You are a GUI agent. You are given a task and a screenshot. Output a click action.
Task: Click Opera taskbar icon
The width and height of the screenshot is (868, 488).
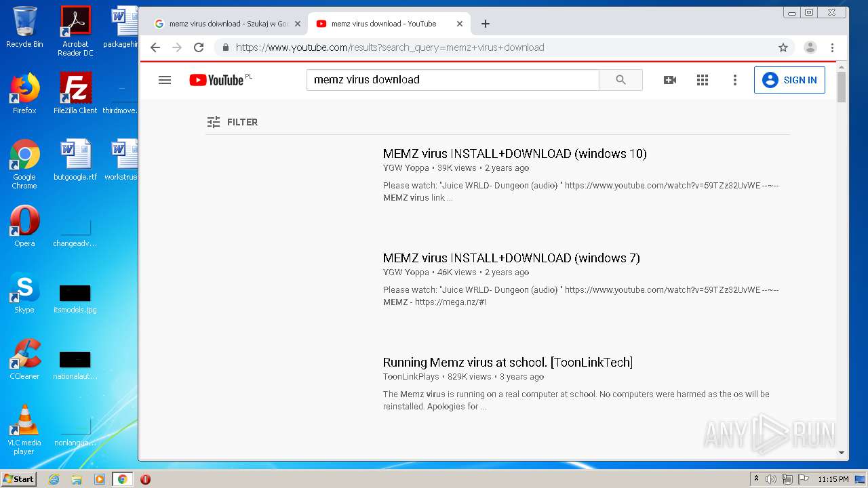tap(145, 479)
